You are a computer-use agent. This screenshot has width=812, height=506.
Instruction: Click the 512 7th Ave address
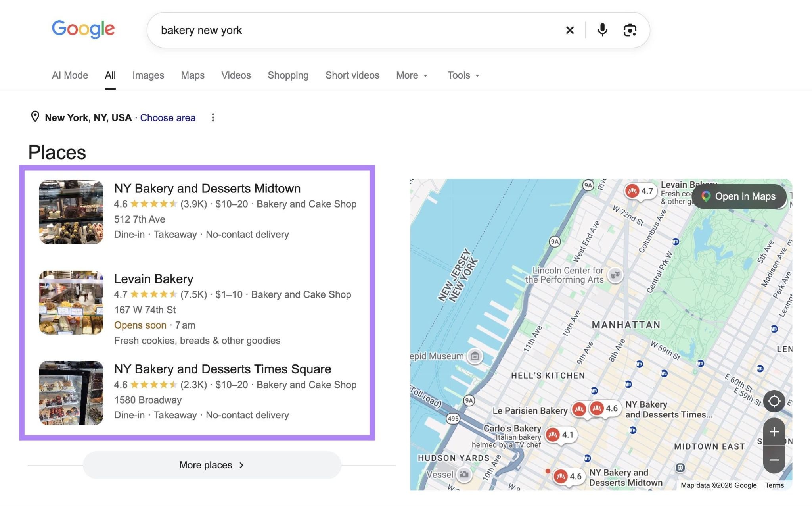point(140,219)
